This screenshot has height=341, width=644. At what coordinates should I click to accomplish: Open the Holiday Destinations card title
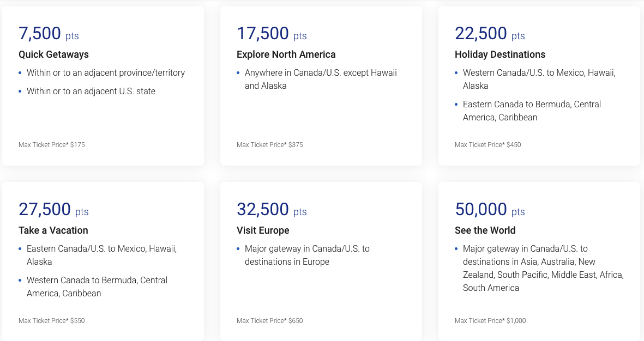click(x=500, y=54)
